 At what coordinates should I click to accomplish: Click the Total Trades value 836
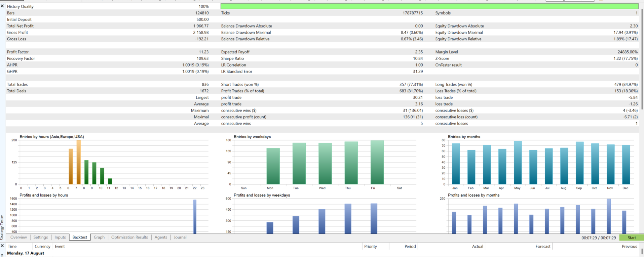205,84
